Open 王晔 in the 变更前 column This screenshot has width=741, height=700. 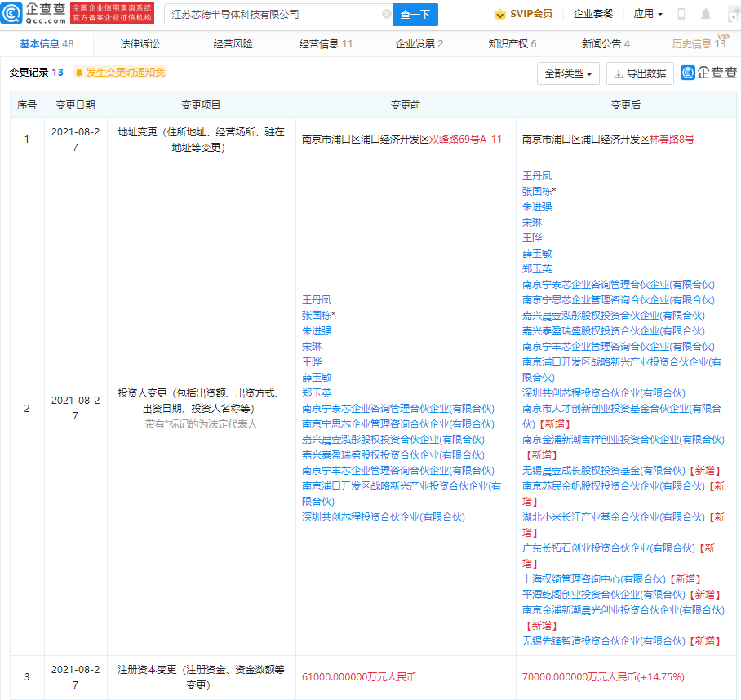pos(312,361)
